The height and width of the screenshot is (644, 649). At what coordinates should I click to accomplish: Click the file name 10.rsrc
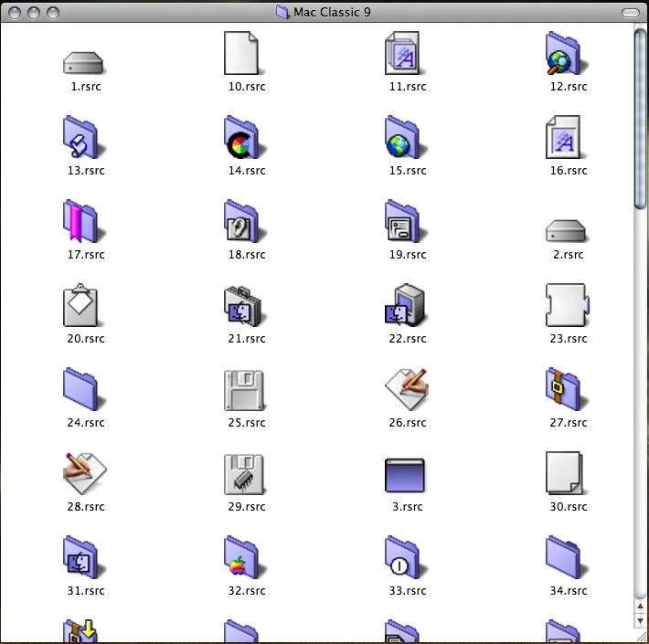pos(247,87)
